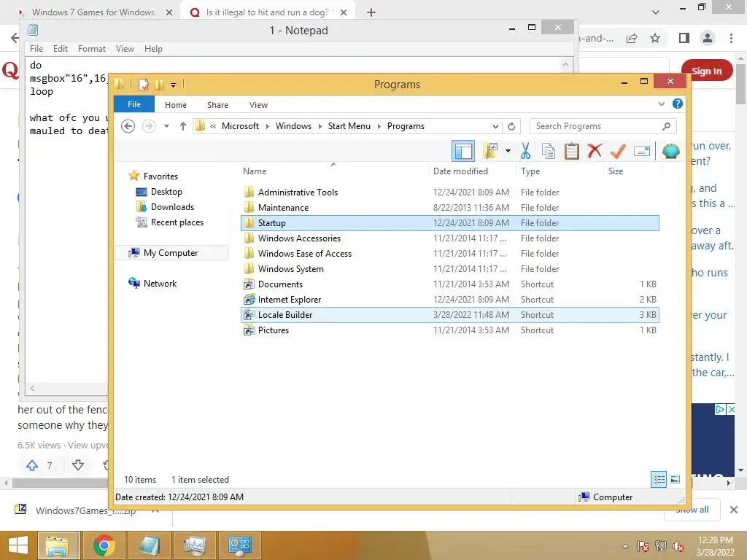747x560 pixels.
Task: Refresh the Programs folder
Action: tap(511, 126)
